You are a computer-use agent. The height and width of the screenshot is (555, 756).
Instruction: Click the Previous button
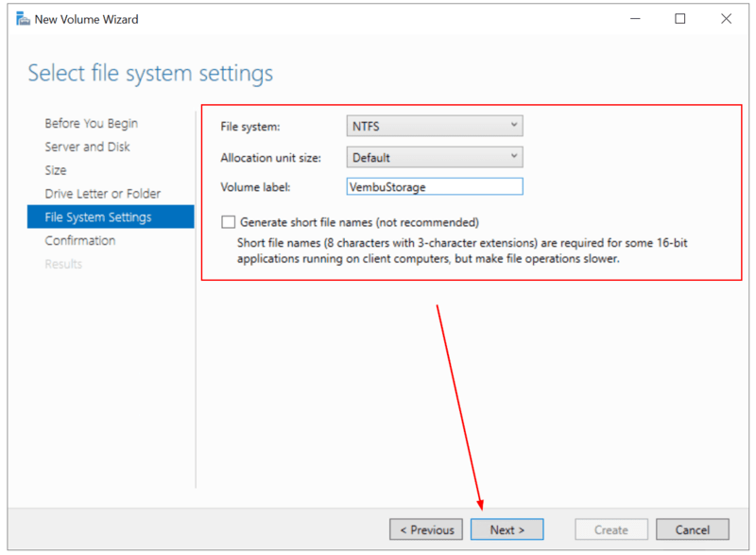click(425, 529)
